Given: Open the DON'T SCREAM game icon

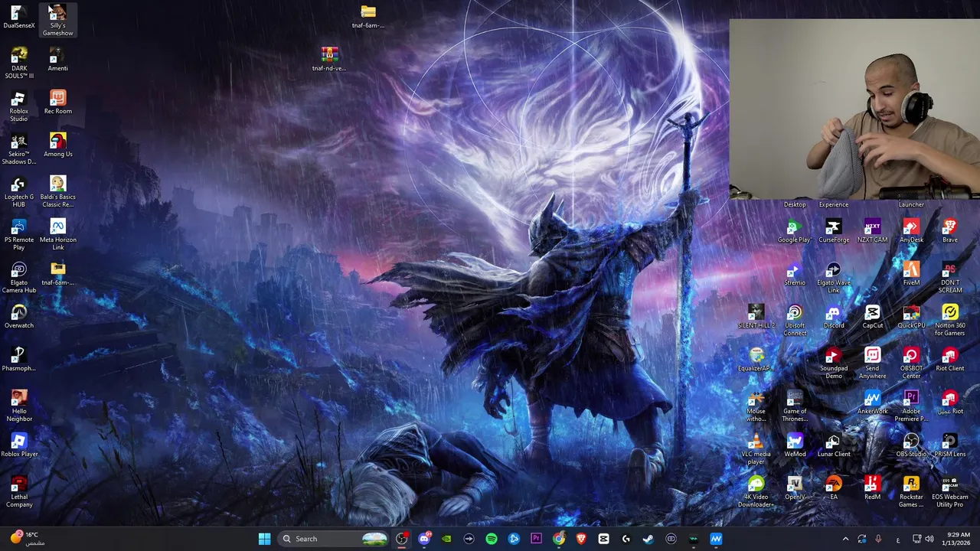Looking at the screenshot, I should [949, 277].
